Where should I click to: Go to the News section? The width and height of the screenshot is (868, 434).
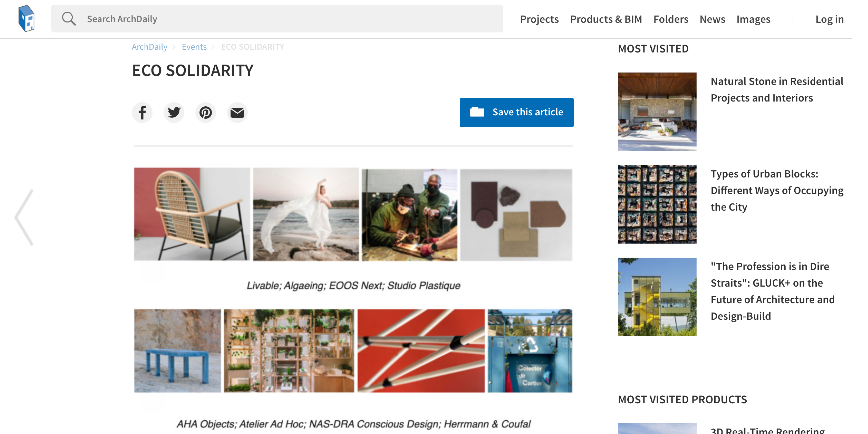[x=712, y=19]
